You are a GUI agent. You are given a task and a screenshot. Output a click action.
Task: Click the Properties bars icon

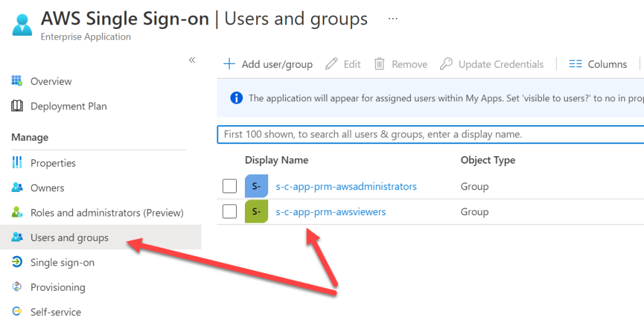[17, 163]
